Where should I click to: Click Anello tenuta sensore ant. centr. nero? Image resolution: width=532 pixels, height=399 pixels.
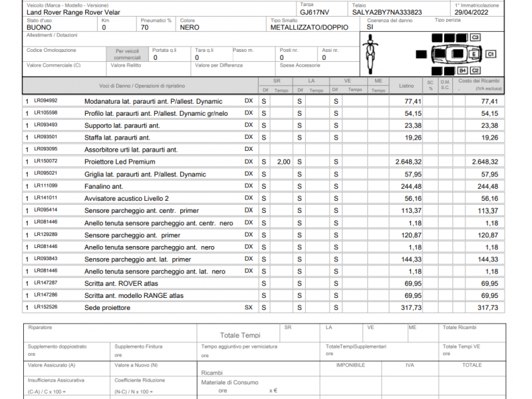(159, 223)
